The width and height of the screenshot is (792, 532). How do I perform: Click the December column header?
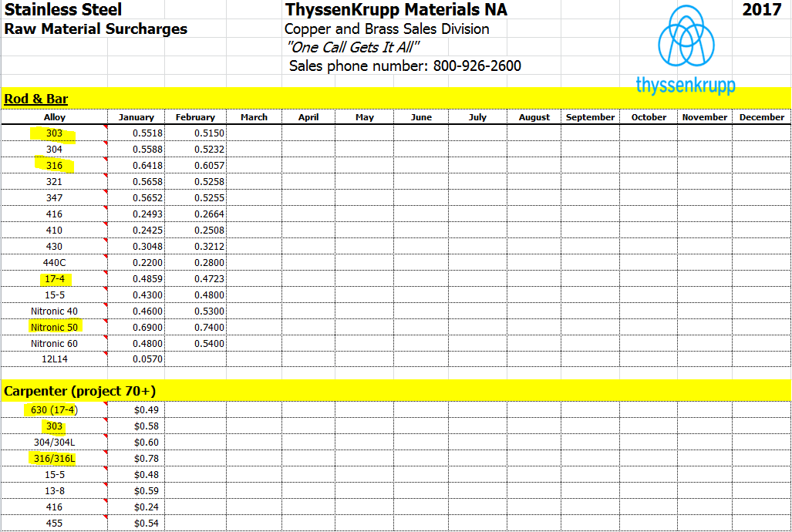pyautogui.click(x=762, y=116)
